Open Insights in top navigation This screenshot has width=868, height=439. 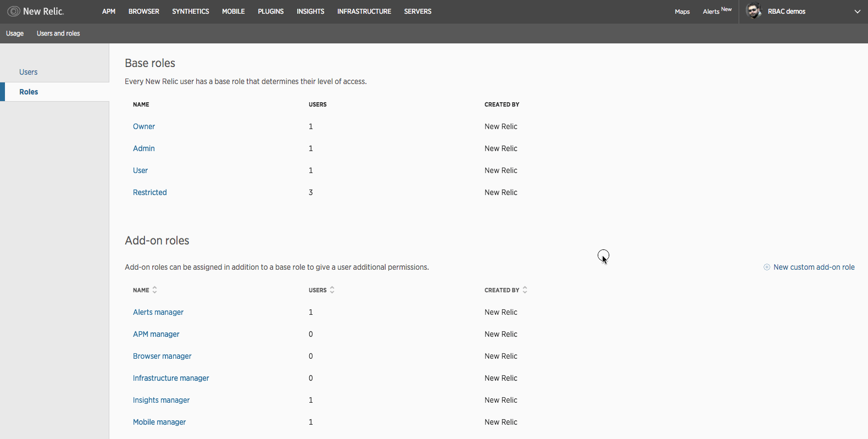(x=310, y=12)
